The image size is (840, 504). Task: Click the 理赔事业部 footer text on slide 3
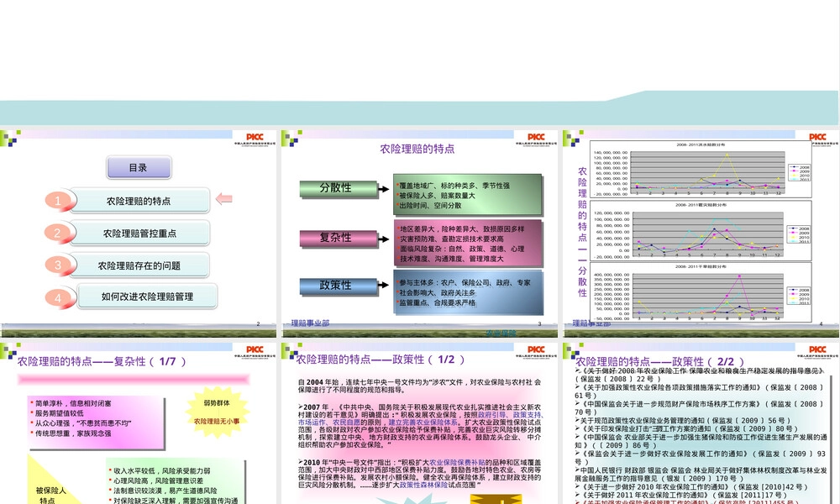pyautogui.click(x=310, y=323)
